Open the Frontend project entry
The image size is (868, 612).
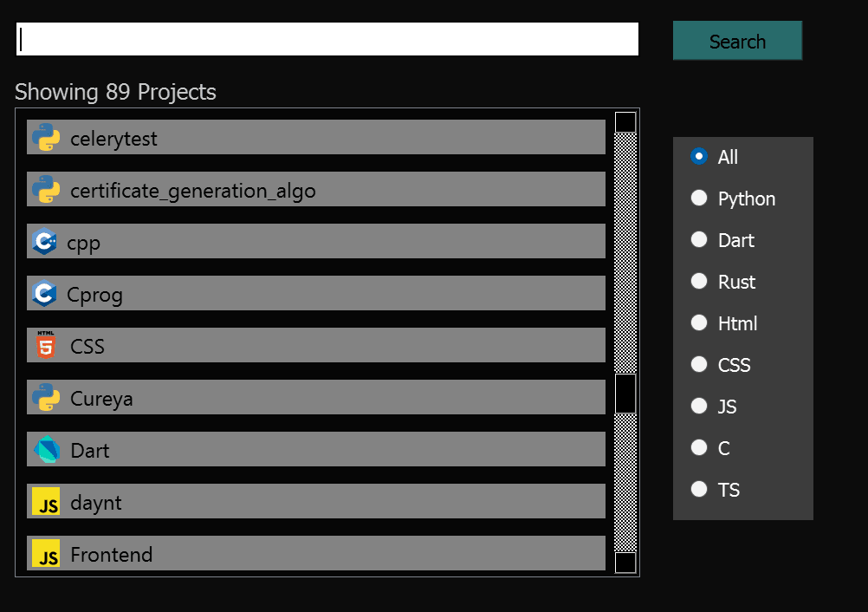316,553
